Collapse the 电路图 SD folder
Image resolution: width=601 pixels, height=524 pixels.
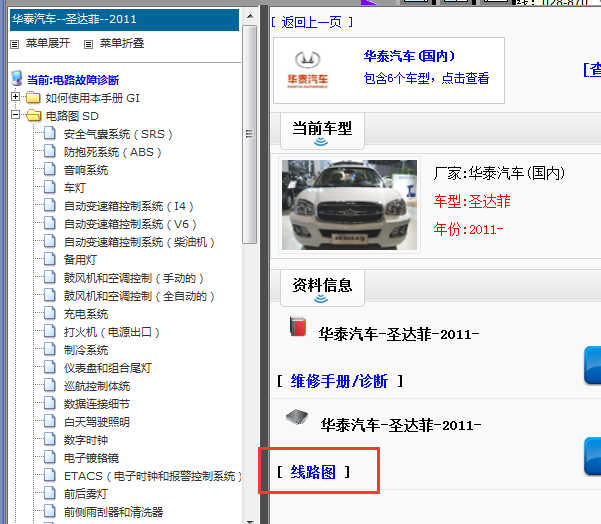[15, 115]
